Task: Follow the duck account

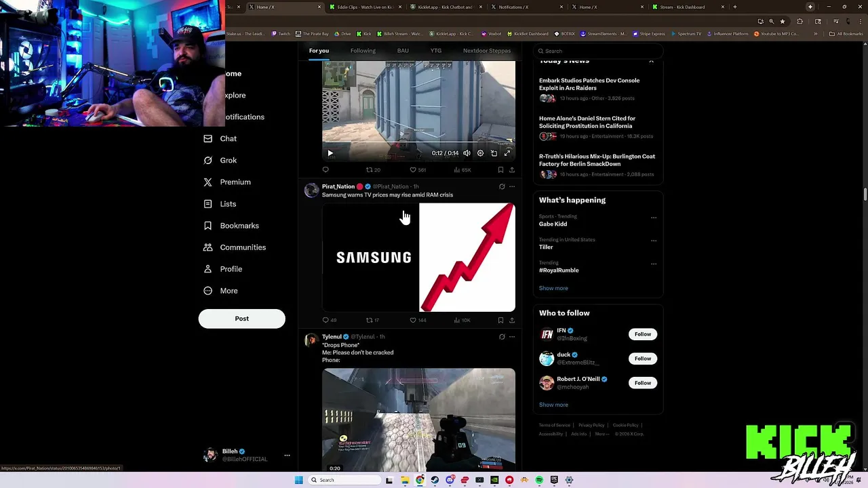Action: [643, 359]
